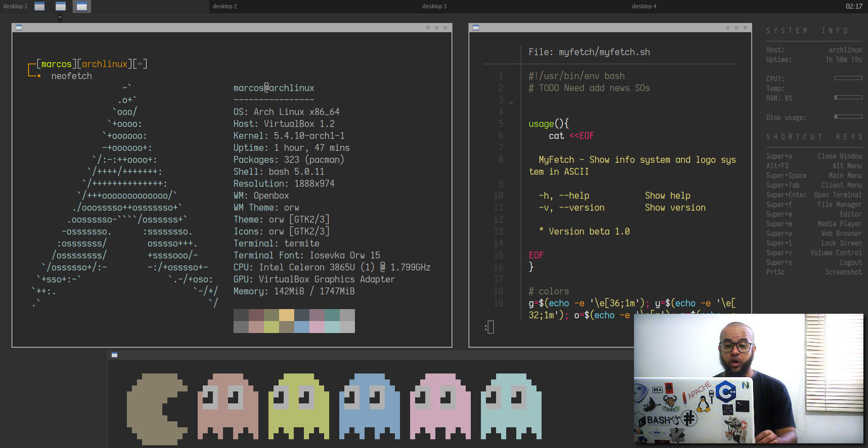
Task: Click the tan Pac-Man pixel art figure
Action: coord(157,409)
